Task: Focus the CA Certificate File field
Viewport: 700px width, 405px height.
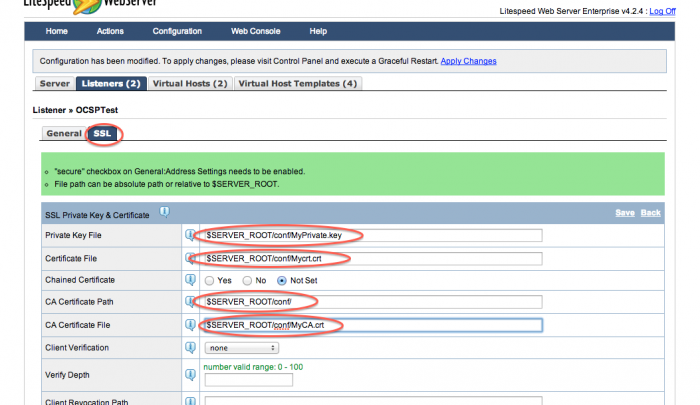Action: [373, 325]
